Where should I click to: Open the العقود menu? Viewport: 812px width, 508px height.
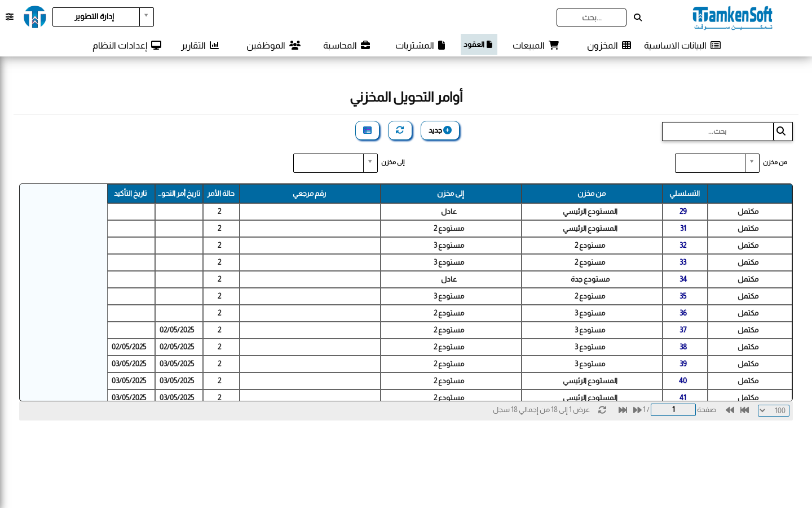479,44
